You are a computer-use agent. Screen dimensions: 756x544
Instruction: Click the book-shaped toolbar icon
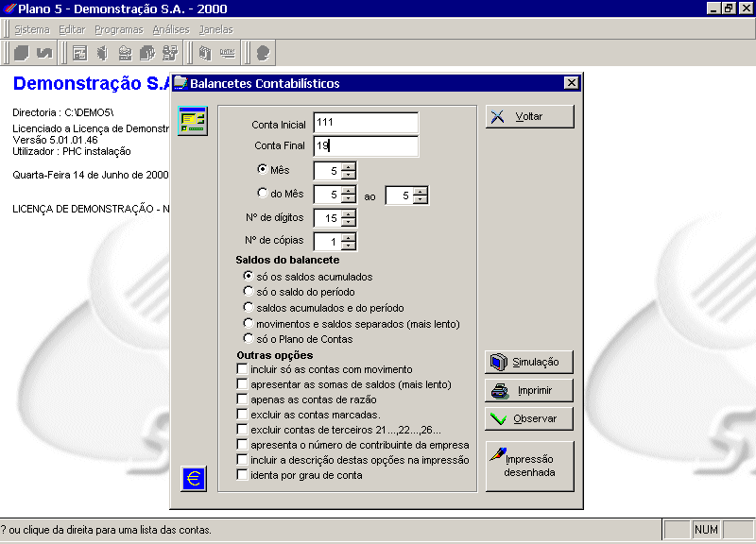click(205, 53)
